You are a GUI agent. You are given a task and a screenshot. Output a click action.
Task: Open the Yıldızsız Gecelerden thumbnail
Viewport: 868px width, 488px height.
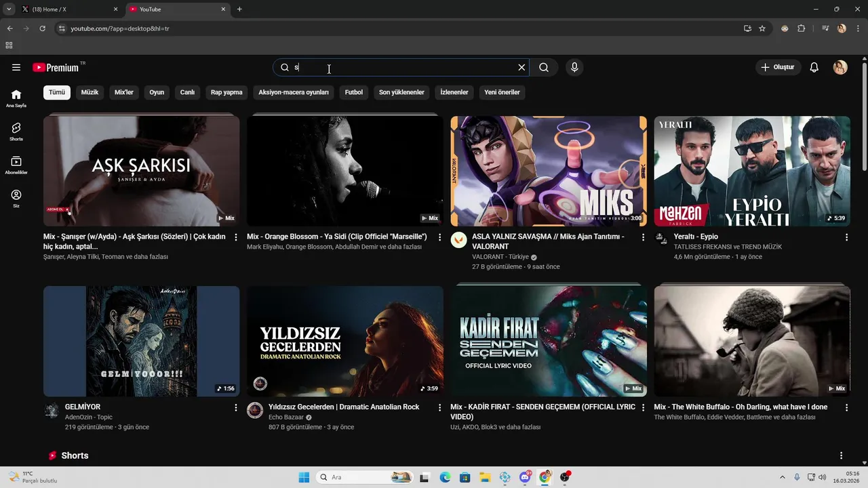[344, 341]
